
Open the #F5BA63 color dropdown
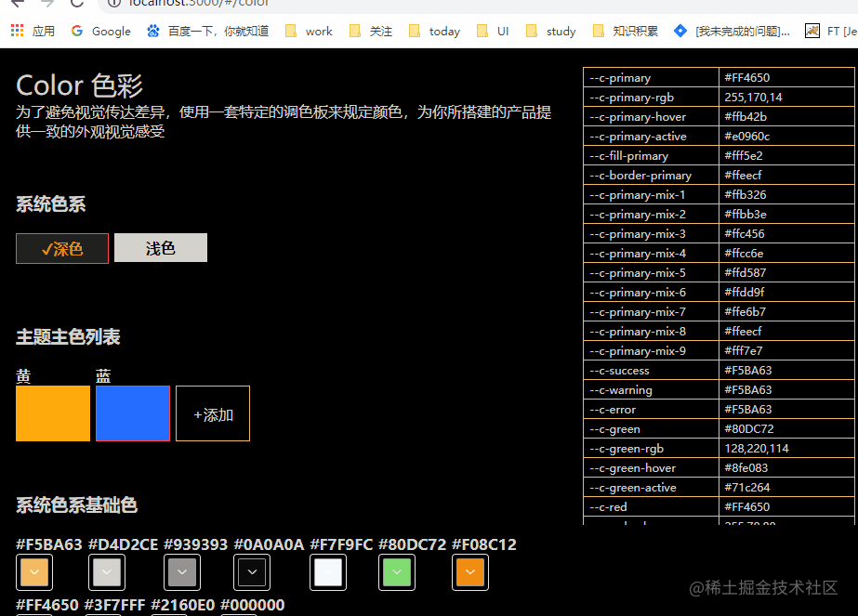tap(33, 572)
